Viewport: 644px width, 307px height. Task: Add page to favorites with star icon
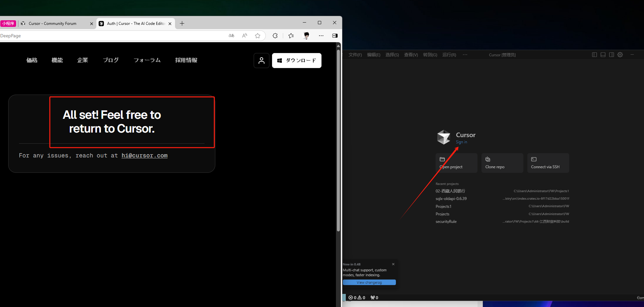point(258,36)
